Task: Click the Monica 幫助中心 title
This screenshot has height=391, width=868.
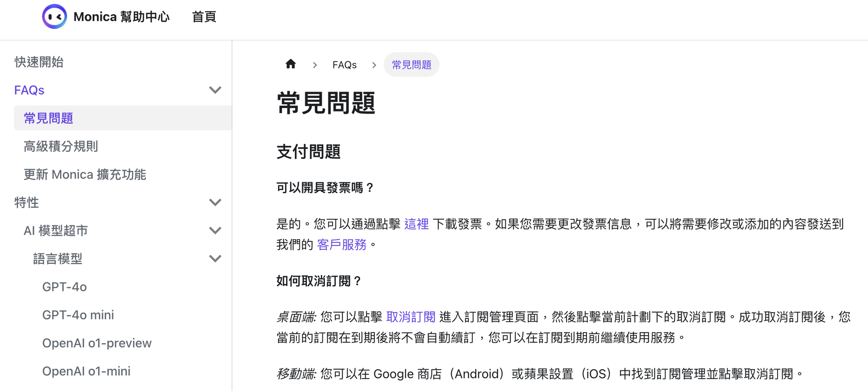Action: [x=121, y=17]
